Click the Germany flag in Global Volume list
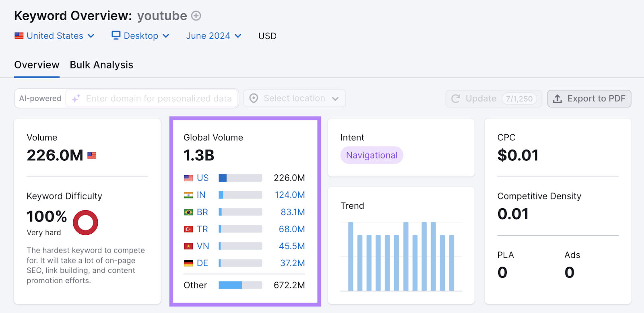 point(188,263)
